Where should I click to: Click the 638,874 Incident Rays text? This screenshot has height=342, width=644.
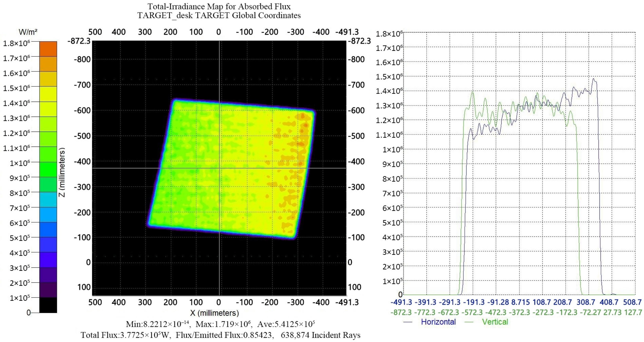pyautogui.click(x=321, y=335)
